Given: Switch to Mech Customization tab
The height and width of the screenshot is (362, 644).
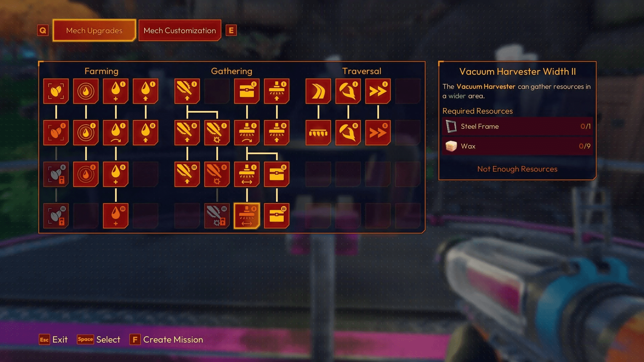Looking at the screenshot, I should click(x=179, y=31).
